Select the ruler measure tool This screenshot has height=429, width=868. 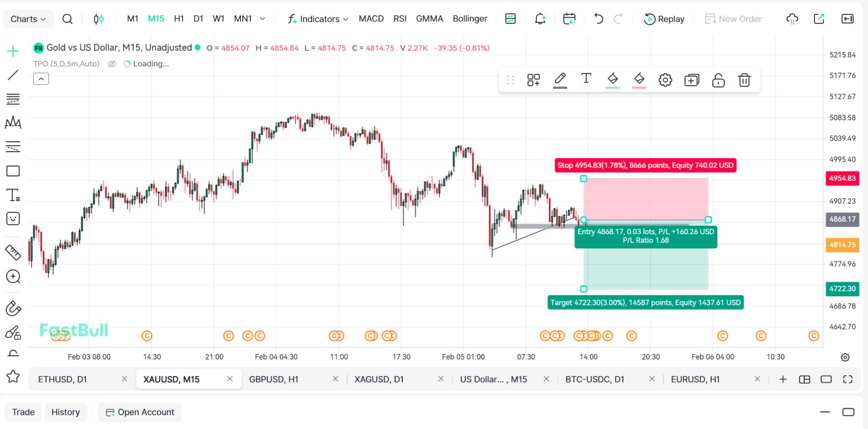click(13, 252)
